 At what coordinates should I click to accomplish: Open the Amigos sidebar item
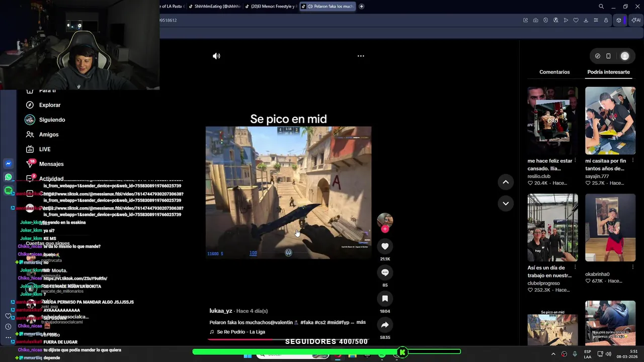click(42, 134)
